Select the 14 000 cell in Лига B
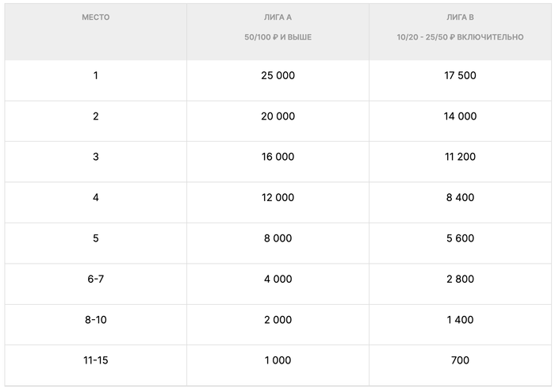 460,116
